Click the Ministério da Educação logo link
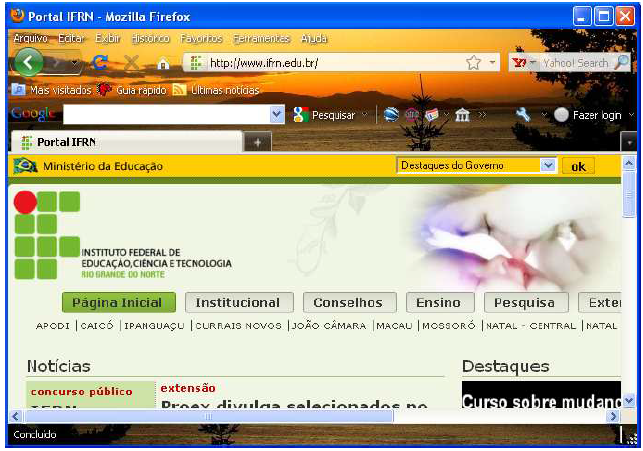Image resolution: width=643 pixels, height=451 pixels. pos(88,166)
